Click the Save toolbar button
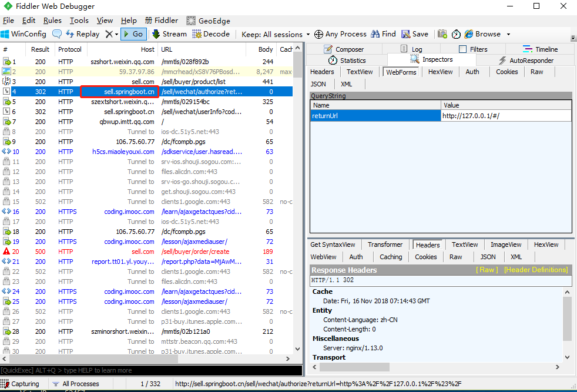The image size is (577, 392). pyautogui.click(x=415, y=34)
